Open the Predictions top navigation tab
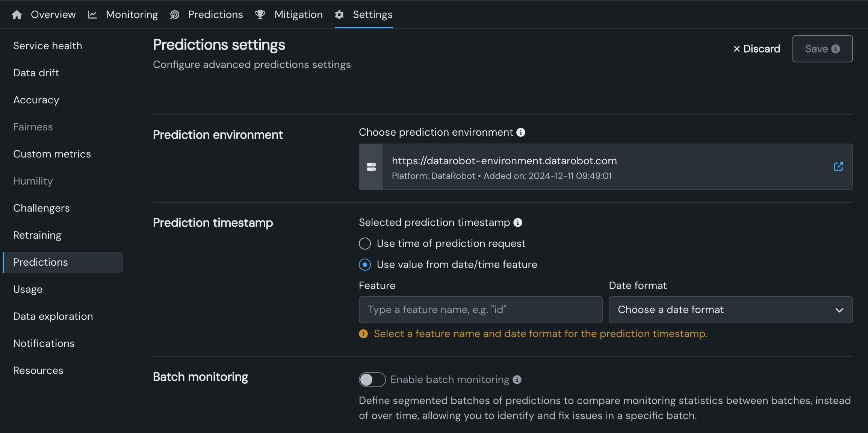The width and height of the screenshot is (868, 433). (215, 15)
